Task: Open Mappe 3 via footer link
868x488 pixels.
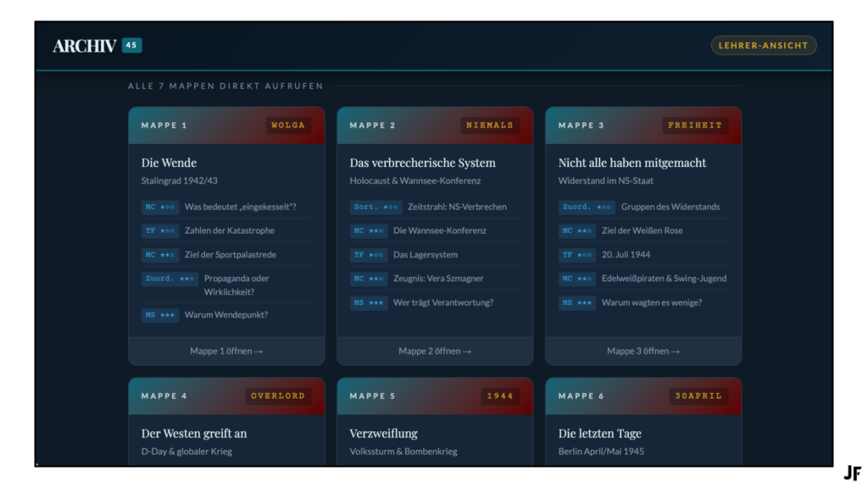Action: tap(643, 351)
